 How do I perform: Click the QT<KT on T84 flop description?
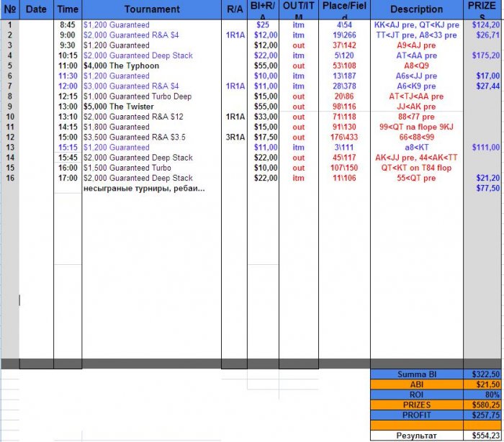click(x=417, y=168)
